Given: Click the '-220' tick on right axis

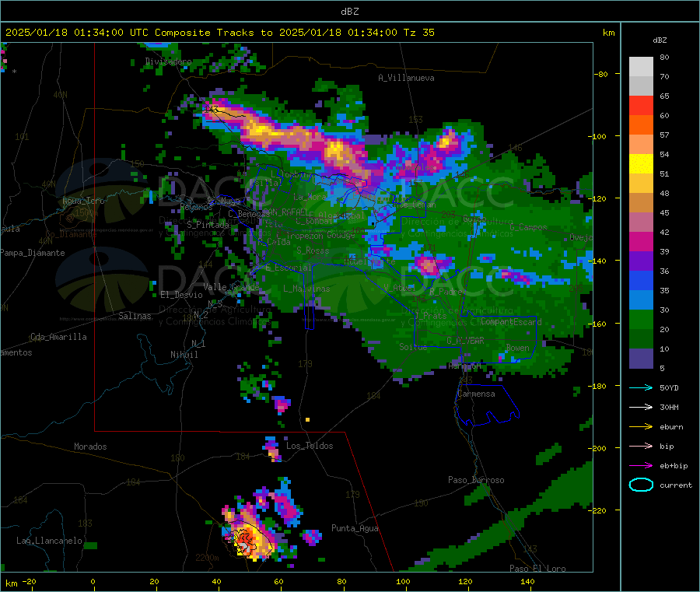Looking at the screenshot, I should (599, 510).
